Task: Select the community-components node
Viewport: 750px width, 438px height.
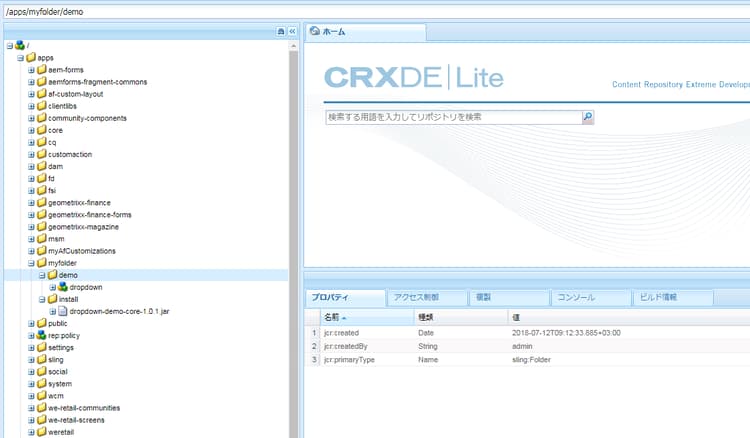Action: [x=87, y=118]
